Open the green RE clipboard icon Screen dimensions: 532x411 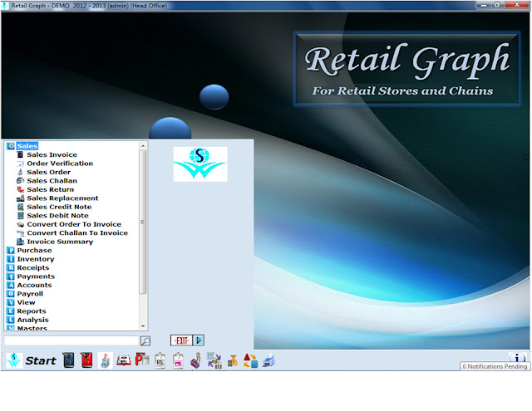coord(160,360)
